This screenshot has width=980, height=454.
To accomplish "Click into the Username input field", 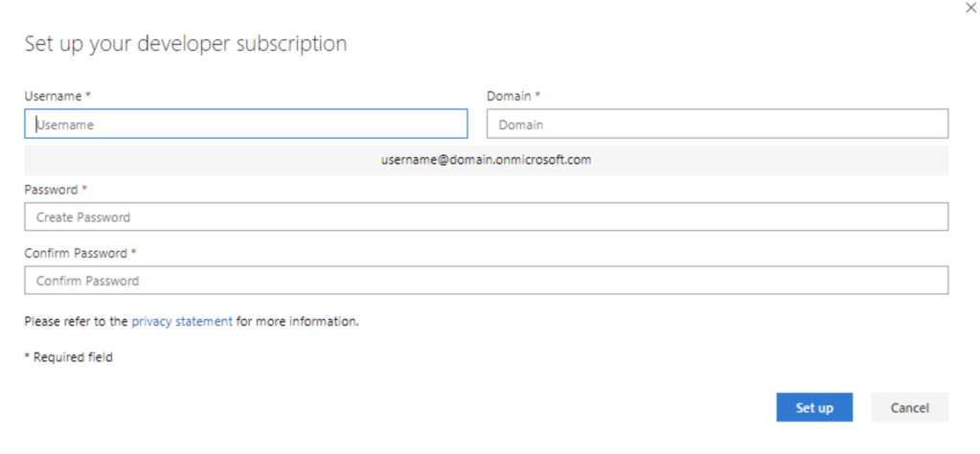I will pos(246,124).
